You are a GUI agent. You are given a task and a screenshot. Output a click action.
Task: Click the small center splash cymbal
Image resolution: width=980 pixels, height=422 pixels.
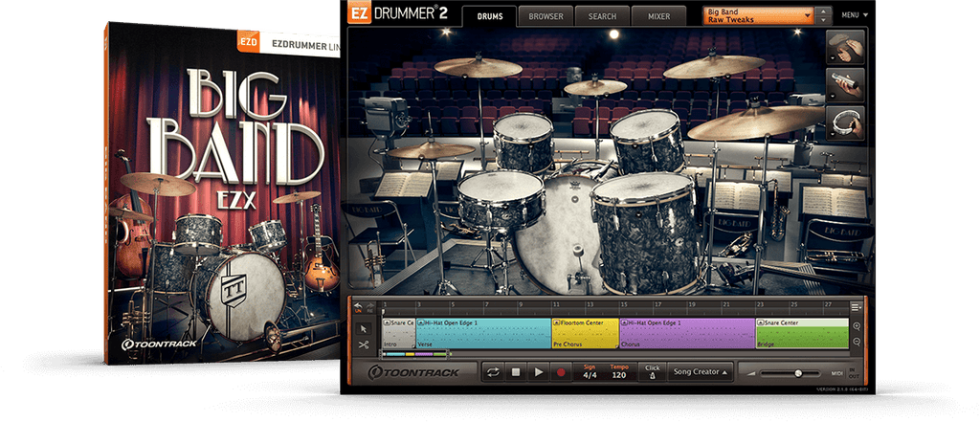(595, 87)
